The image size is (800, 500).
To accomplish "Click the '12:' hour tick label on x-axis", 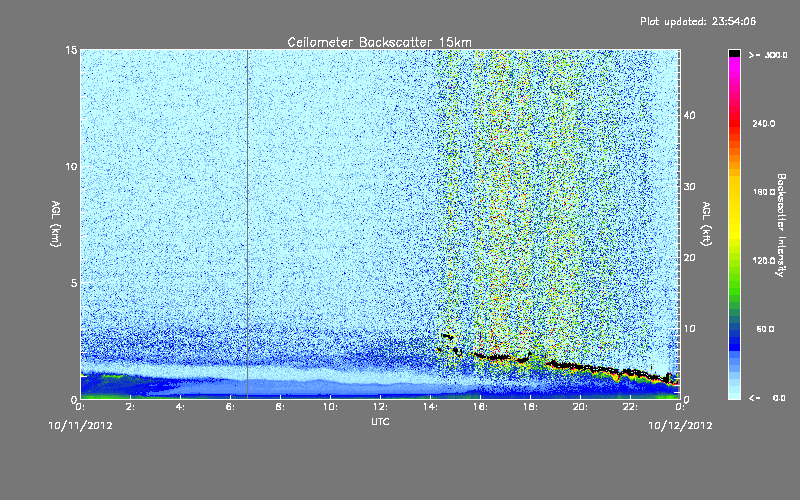I will (380, 407).
